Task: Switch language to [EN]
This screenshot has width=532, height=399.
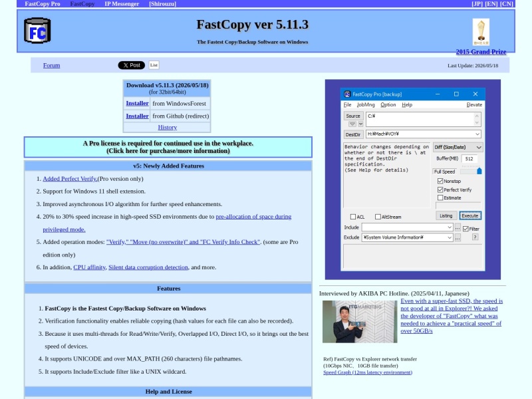Action: coord(491,4)
